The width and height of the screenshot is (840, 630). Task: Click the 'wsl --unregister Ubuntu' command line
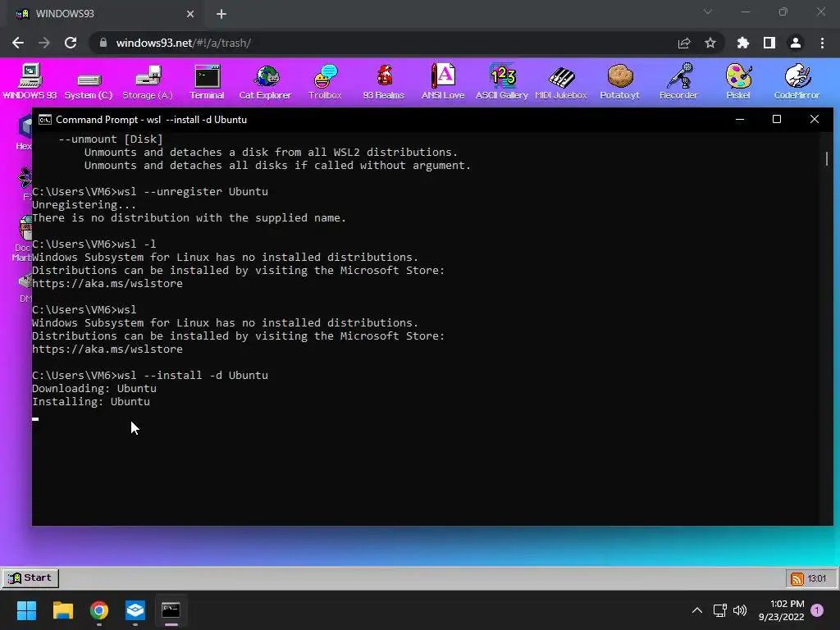point(150,191)
